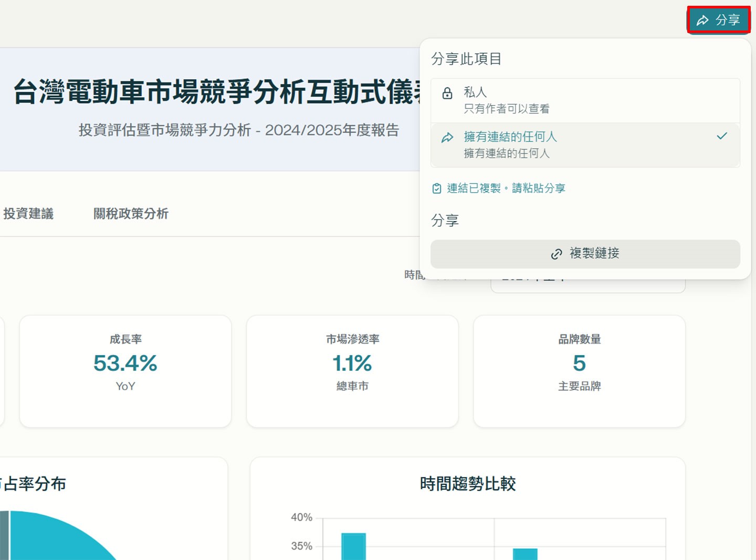Click the share arrow icon beside 擁有連結的任何人
This screenshot has height=560, width=756.
pyautogui.click(x=447, y=137)
